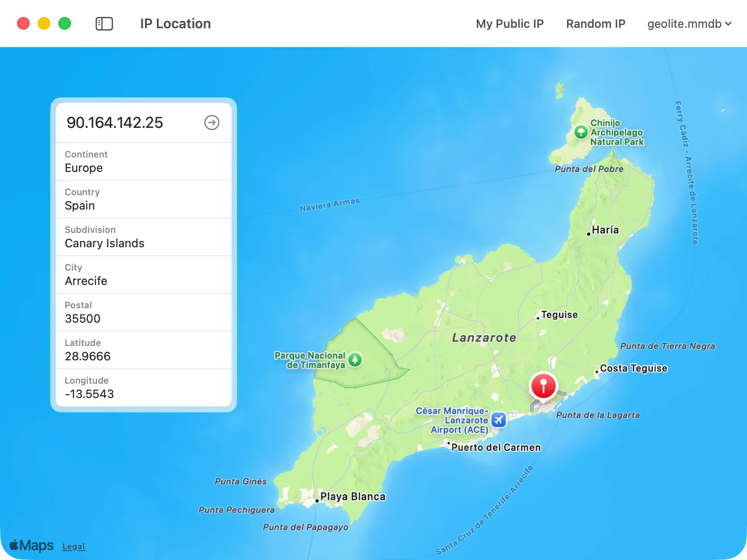Select the Haría town label on map

pyautogui.click(x=605, y=230)
